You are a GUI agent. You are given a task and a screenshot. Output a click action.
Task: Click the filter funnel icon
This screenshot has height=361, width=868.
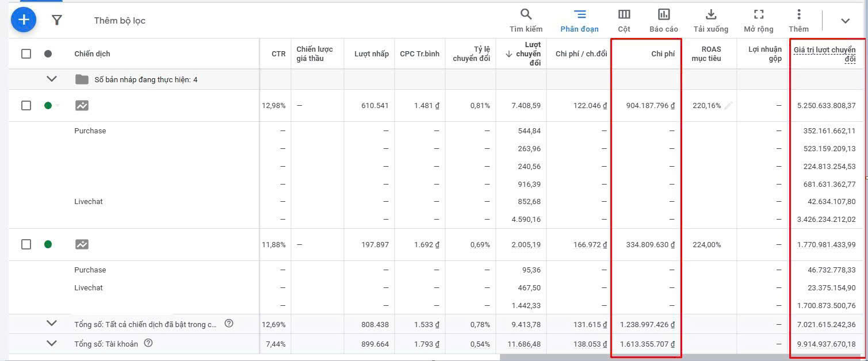click(x=56, y=21)
